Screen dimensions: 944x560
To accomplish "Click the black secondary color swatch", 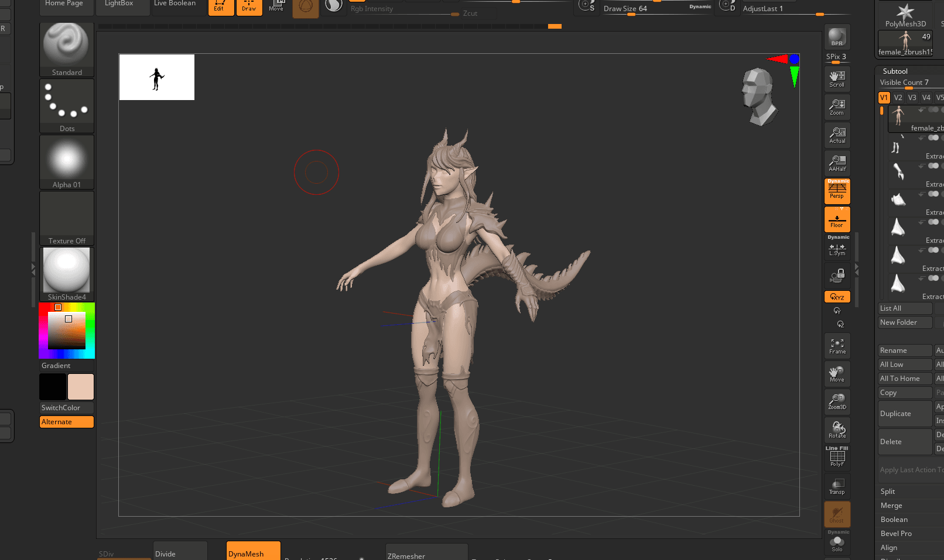I will (53, 387).
